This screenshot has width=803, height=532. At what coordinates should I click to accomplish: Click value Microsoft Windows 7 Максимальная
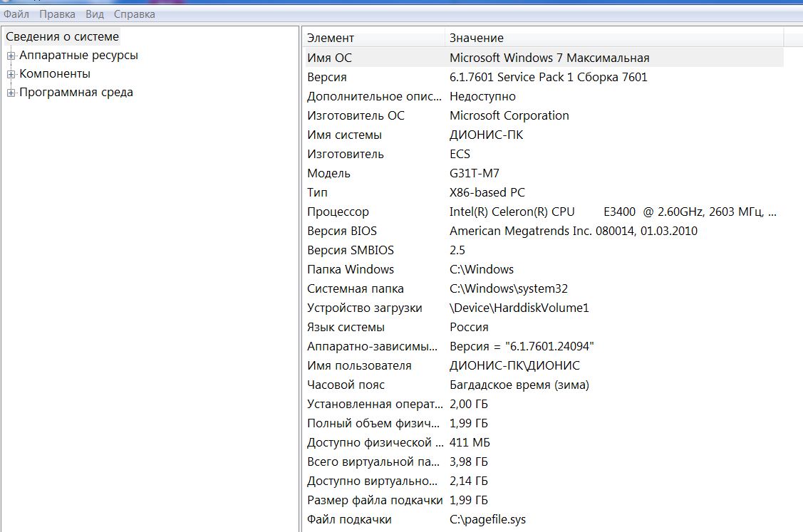click(x=549, y=58)
